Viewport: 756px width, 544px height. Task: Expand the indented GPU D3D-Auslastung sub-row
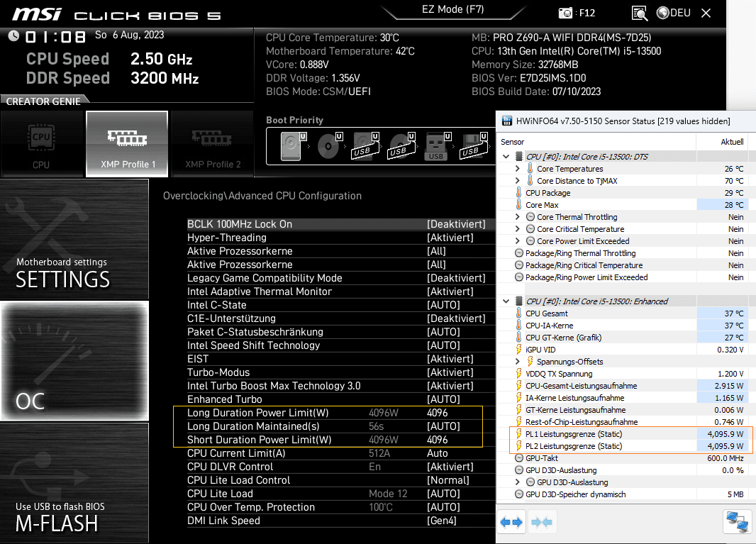click(x=517, y=482)
